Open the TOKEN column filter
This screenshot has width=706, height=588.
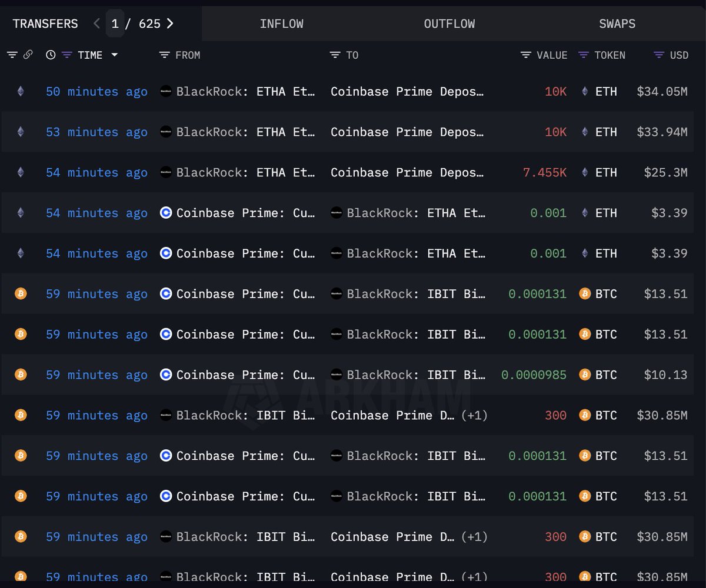click(x=584, y=55)
